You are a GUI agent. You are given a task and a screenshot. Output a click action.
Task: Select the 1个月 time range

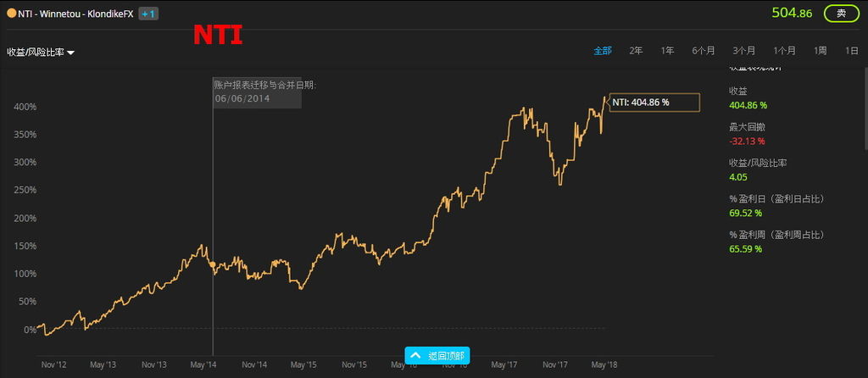tap(784, 51)
